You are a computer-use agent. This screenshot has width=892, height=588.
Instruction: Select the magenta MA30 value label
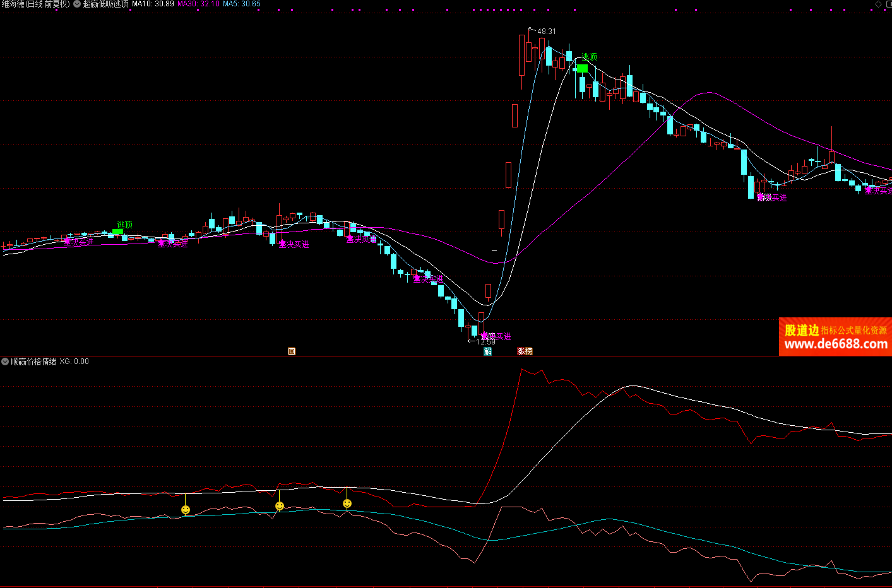[198, 4]
